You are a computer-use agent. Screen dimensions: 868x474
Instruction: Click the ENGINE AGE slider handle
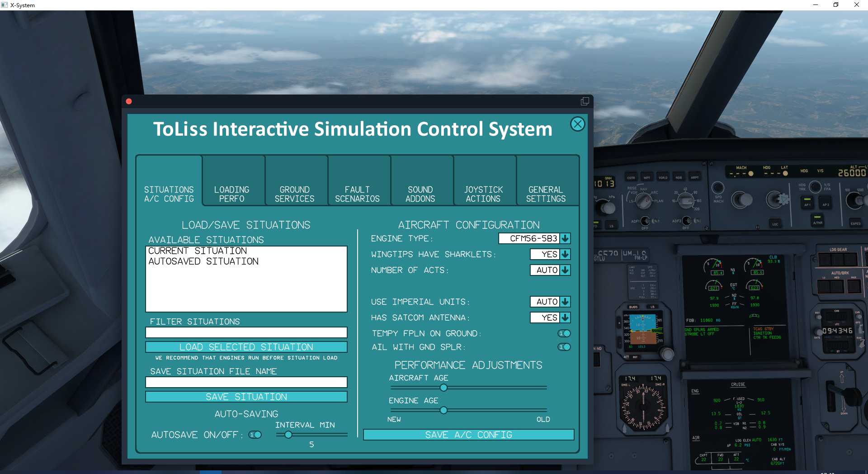tap(443, 410)
